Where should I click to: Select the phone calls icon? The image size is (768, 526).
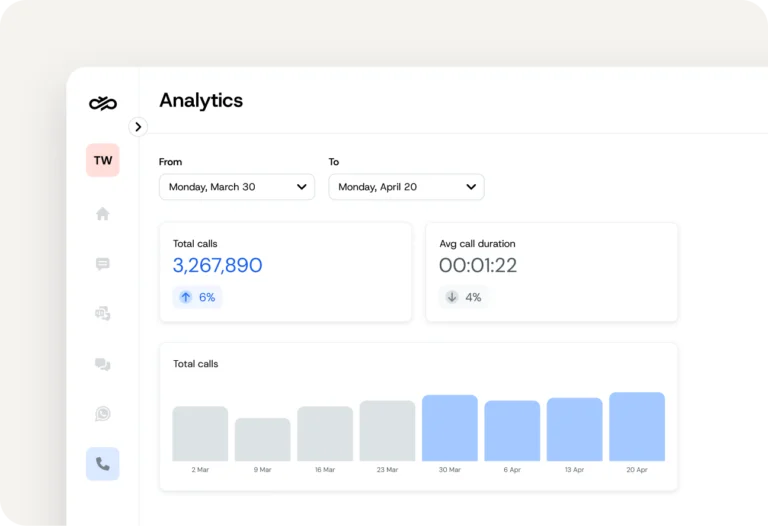(x=103, y=464)
